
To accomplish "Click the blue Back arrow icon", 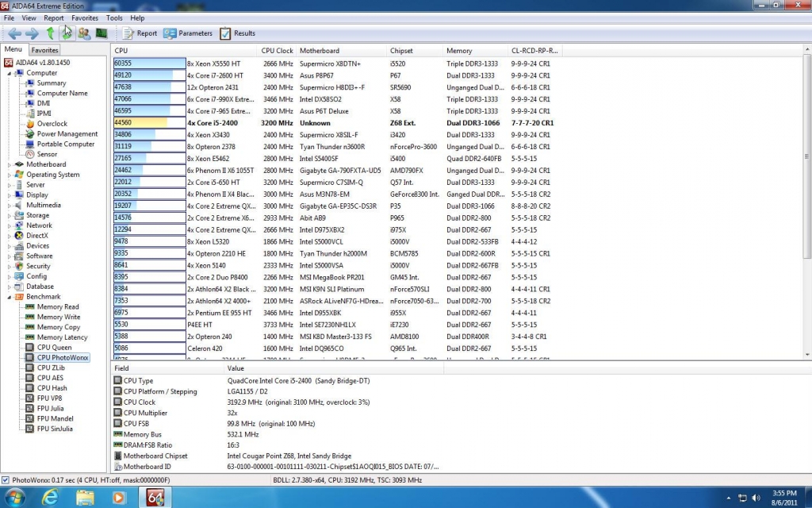I will (14, 33).
